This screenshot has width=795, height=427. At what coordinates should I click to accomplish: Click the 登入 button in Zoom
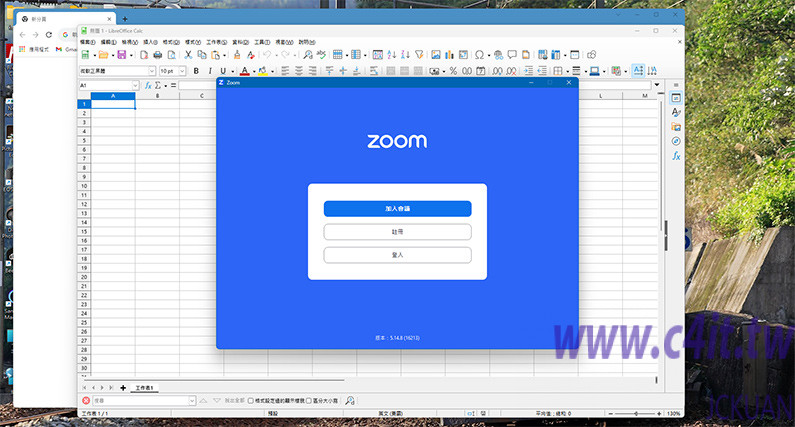click(398, 255)
